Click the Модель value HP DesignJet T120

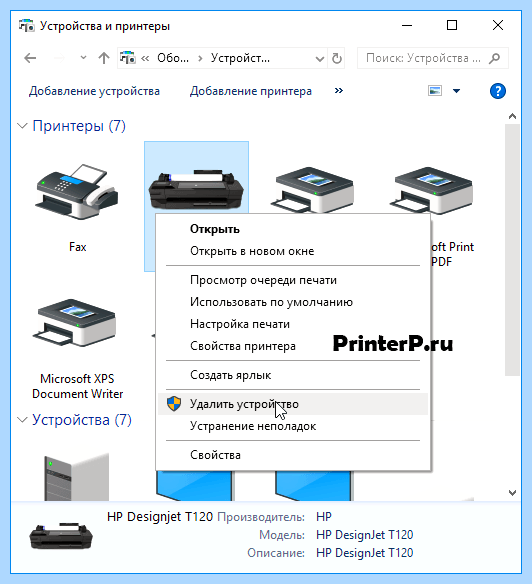[x=364, y=535]
